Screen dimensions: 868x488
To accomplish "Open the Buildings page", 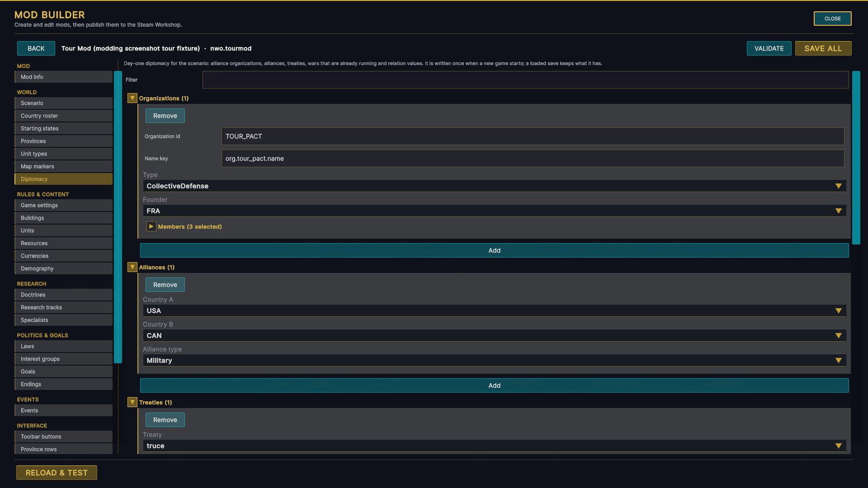I will (63, 218).
